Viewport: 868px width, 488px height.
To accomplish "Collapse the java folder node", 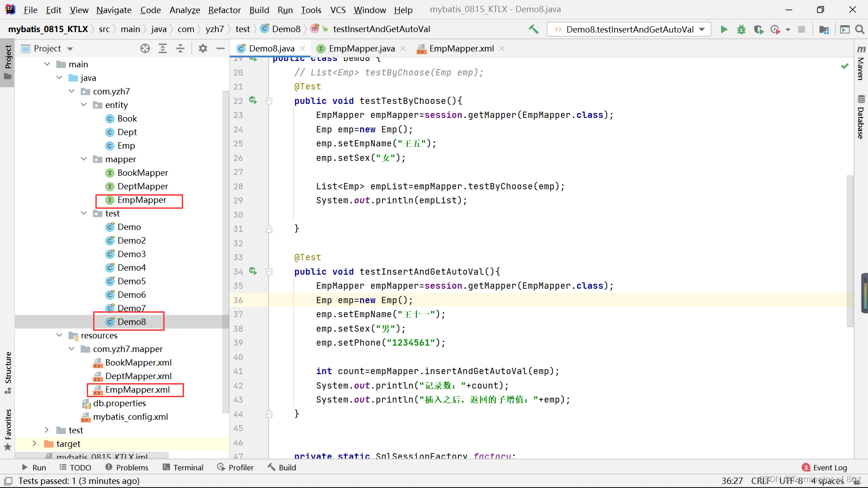I will (x=59, y=78).
